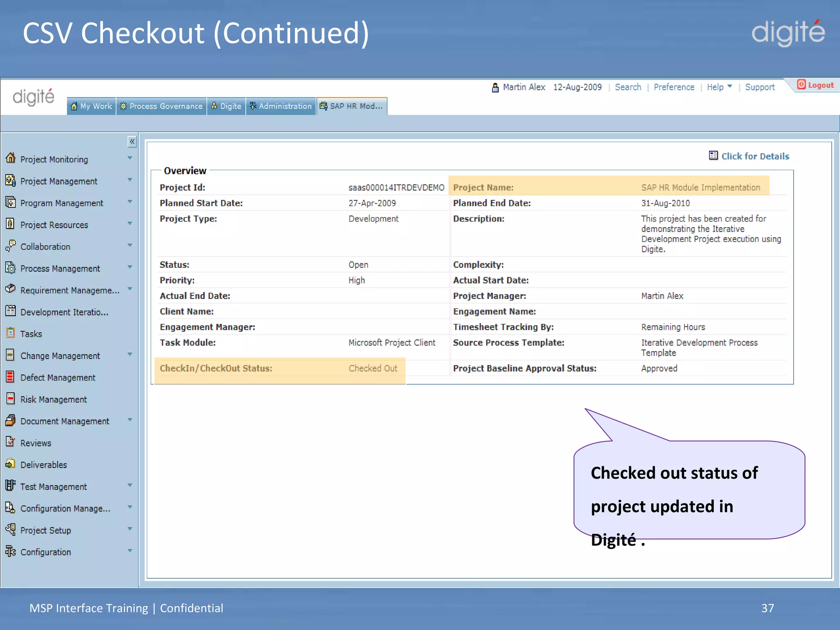The height and width of the screenshot is (630, 840).
Task: Click the Test Management sidebar icon
Action: [11, 486]
